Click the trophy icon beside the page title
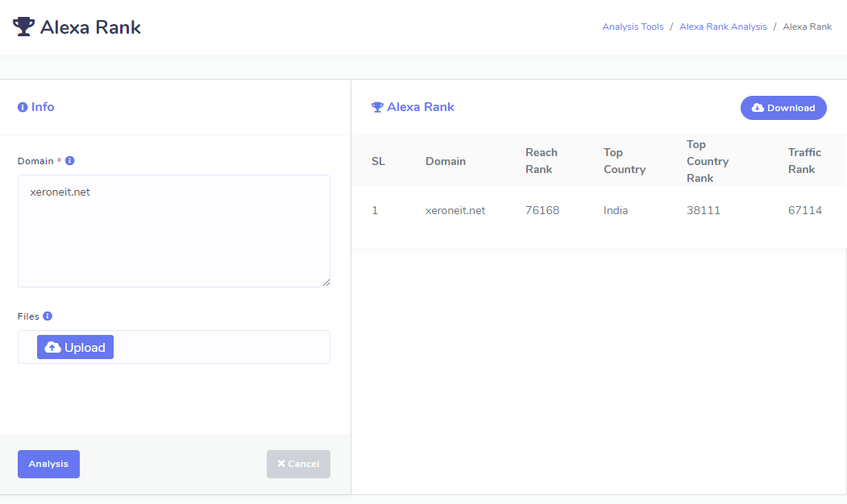Viewport: 847px width, 504px height. coord(23,27)
